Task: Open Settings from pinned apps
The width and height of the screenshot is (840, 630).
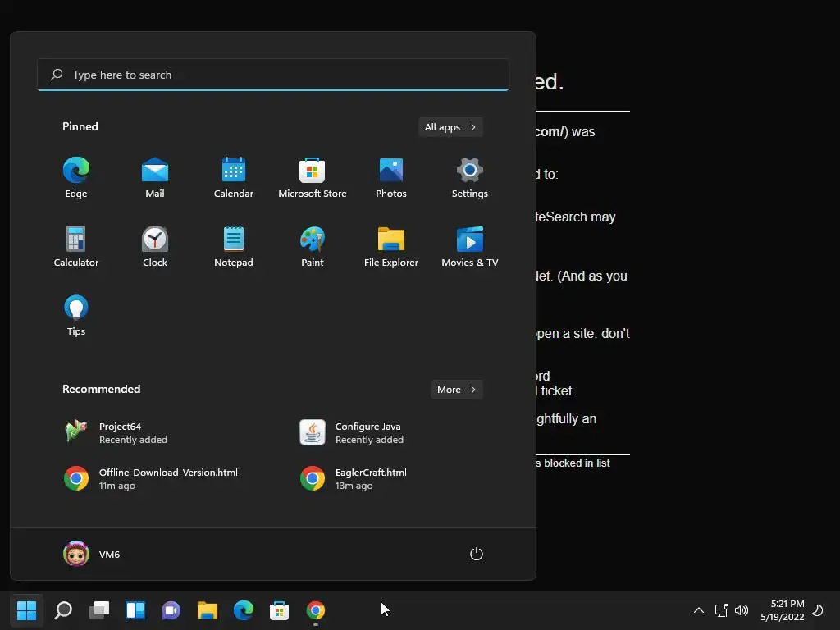Action: 470,178
